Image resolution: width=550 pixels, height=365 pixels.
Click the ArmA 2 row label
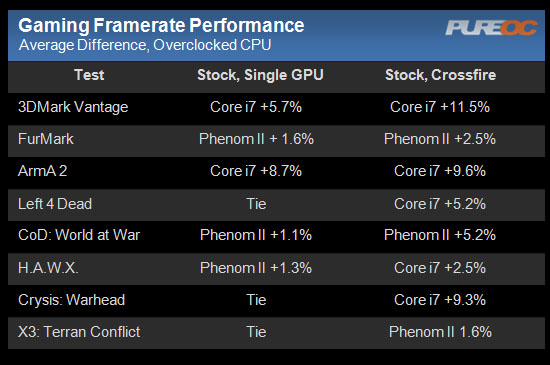click(x=42, y=171)
